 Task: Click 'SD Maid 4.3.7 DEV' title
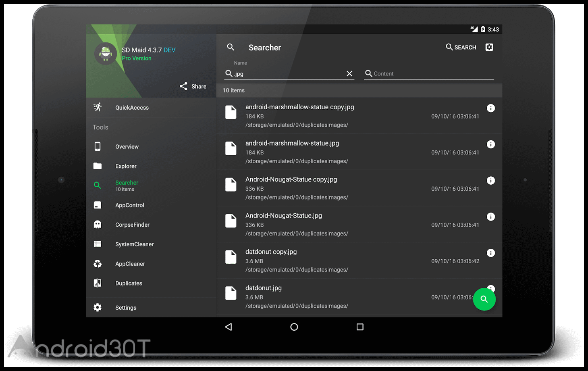point(149,50)
